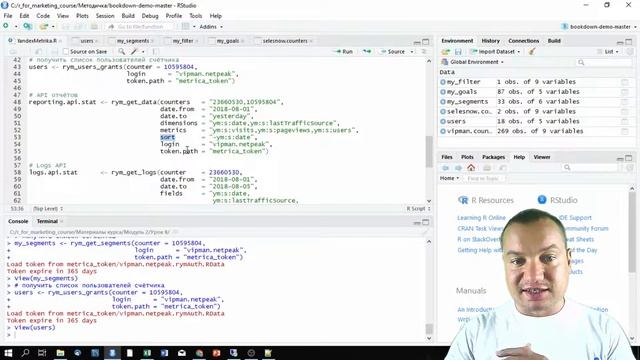640x360 pixels.
Task: Open the File menu
Action: (8, 16)
